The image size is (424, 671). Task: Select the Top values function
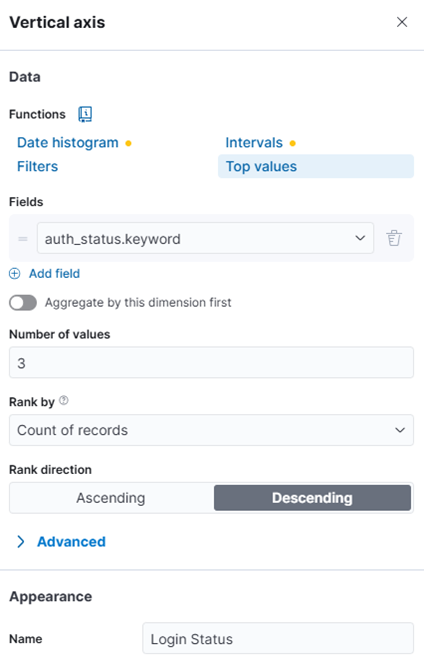tap(316, 166)
